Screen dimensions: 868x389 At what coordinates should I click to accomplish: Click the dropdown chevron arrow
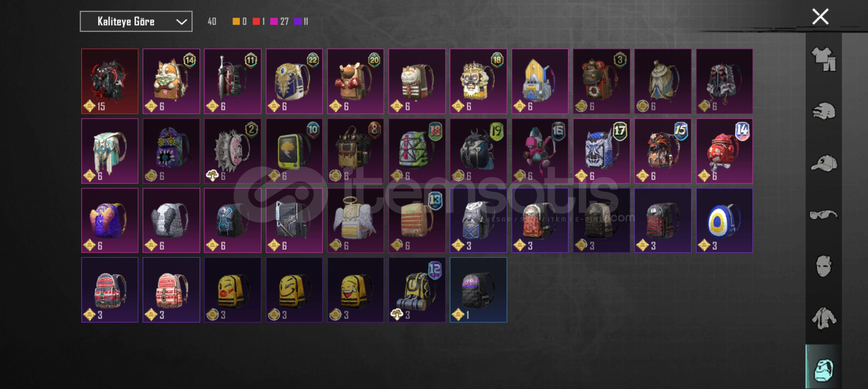pyautogui.click(x=181, y=22)
